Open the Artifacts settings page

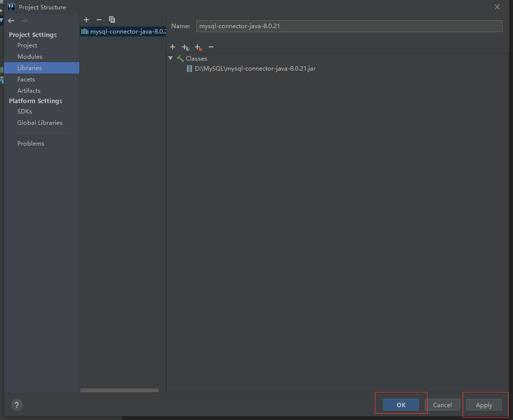tap(29, 91)
